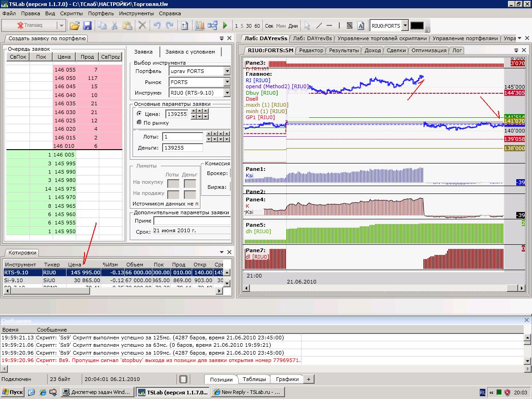Toggle the 'Дни' timeframe button
Screen dimensions: 532x399
(293, 26)
